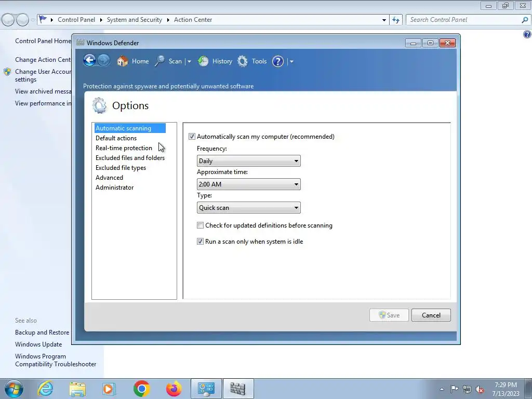
Task: Select Advanced in options list
Action: (x=109, y=178)
